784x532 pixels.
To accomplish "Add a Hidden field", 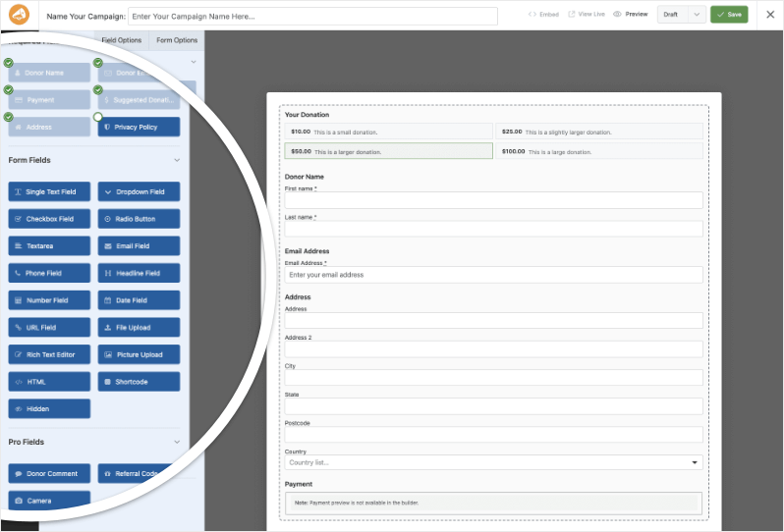I will (49, 408).
